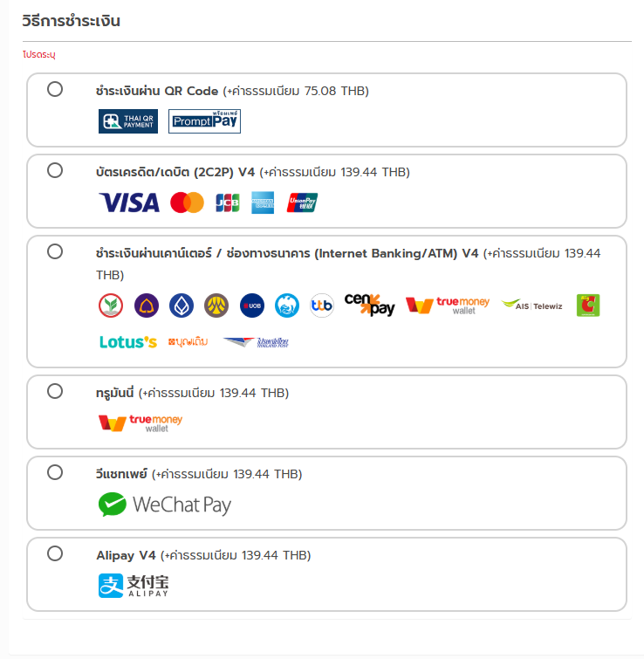Click the Lotus's logo
Viewport: 644px width, 659px height.
pyautogui.click(x=128, y=341)
